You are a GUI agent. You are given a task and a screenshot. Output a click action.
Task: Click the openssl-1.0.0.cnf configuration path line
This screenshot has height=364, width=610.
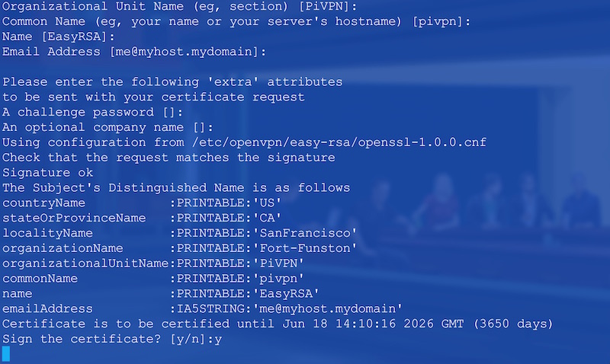244,142
